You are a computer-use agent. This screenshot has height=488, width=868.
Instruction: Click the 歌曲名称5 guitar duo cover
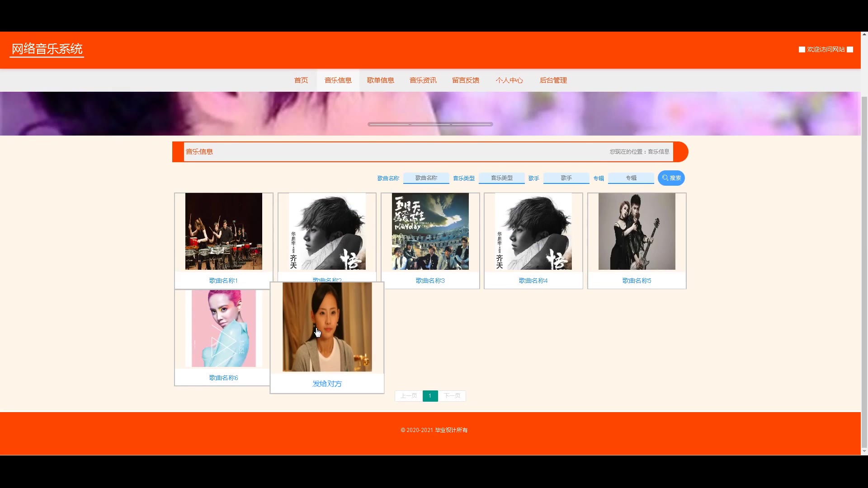(637, 231)
